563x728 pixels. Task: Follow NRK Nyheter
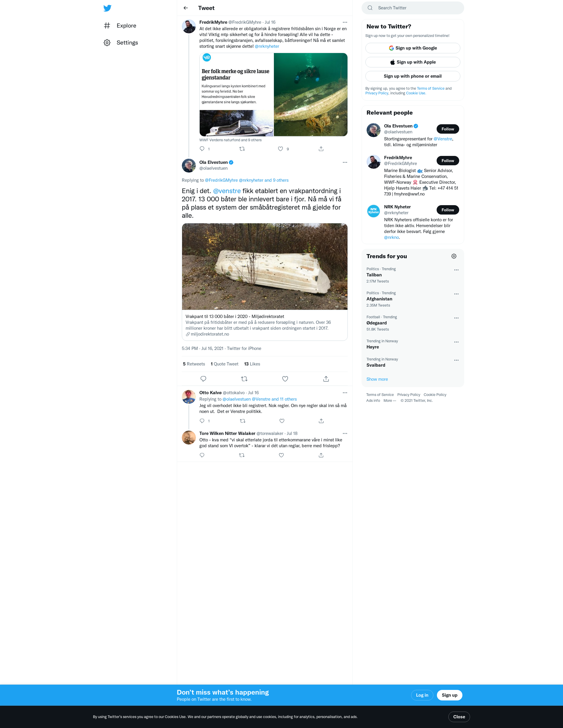pyautogui.click(x=447, y=210)
